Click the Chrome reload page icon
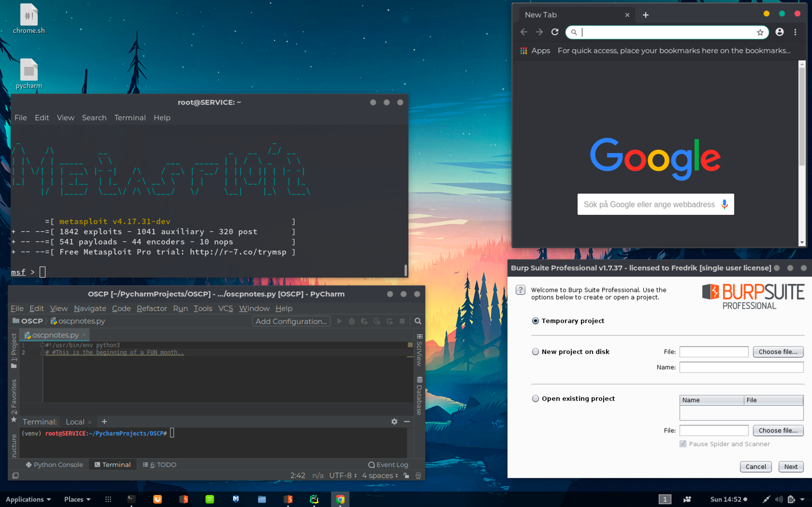This screenshot has width=812, height=507. click(x=555, y=32)
